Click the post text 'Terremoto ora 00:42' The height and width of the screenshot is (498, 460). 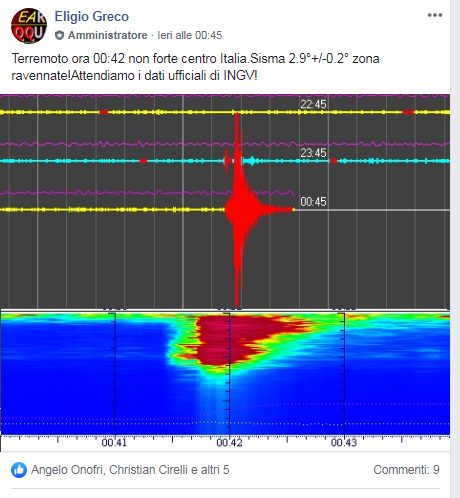click(x=68, y=59)
